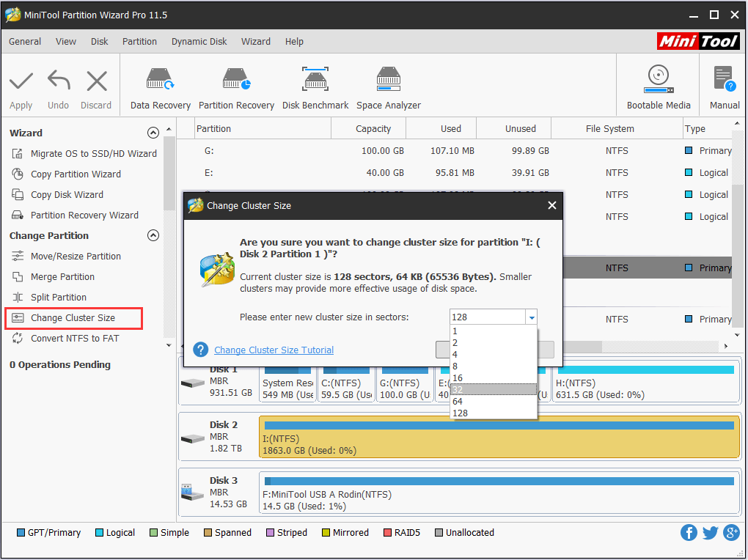Pick 4 sectors in the cluster list

click(494, 355)
